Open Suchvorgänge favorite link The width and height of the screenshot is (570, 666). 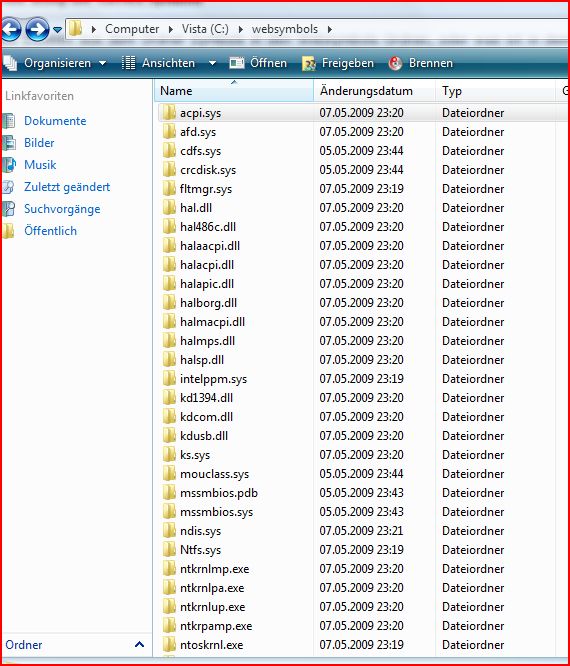coord(62,209)
